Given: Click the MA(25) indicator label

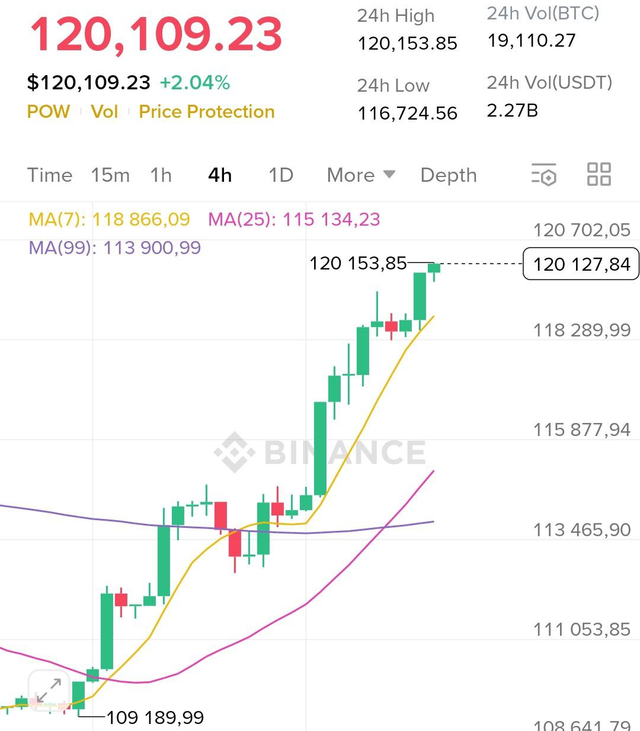Looking at the screenshot, I should pos(294,220).
